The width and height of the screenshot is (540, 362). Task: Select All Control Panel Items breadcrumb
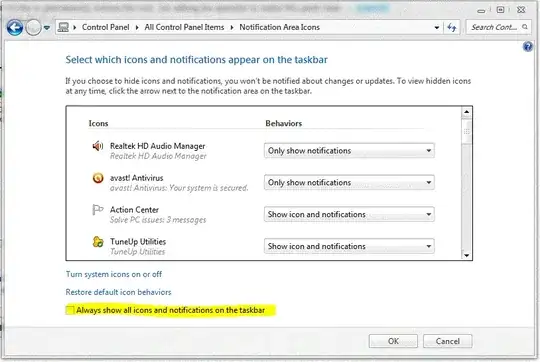click(x=184, y=27)
